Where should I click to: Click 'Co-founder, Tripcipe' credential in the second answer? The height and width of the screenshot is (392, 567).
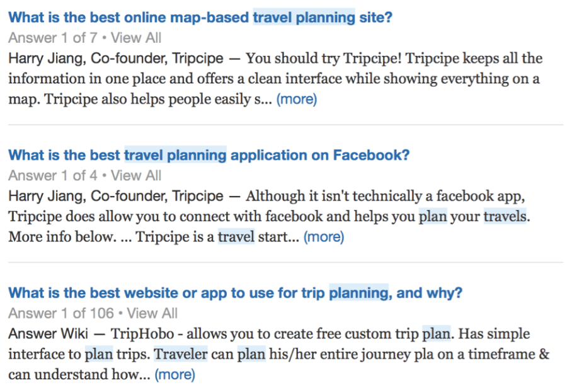click(x=157, y=196)
